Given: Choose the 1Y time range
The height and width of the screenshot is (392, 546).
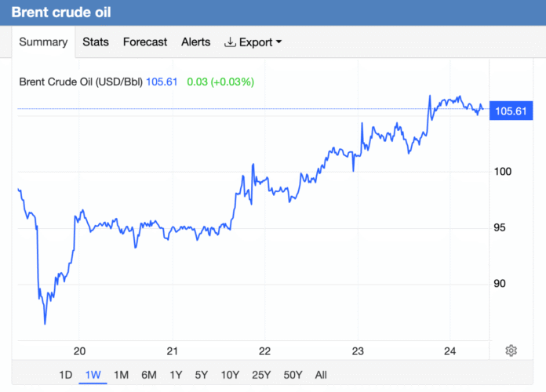Looking at the screenshot, I should click(177, 375).
